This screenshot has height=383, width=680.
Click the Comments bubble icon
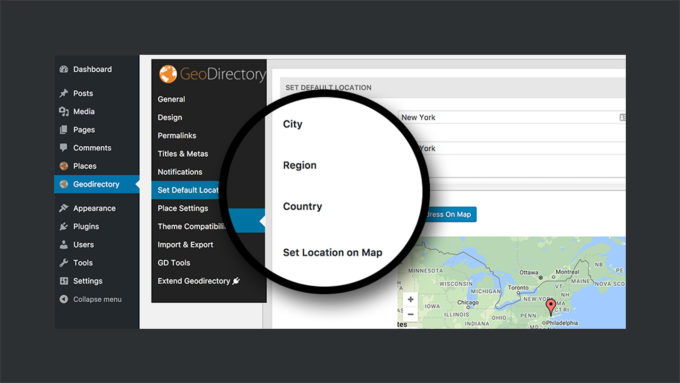point(64,147)
